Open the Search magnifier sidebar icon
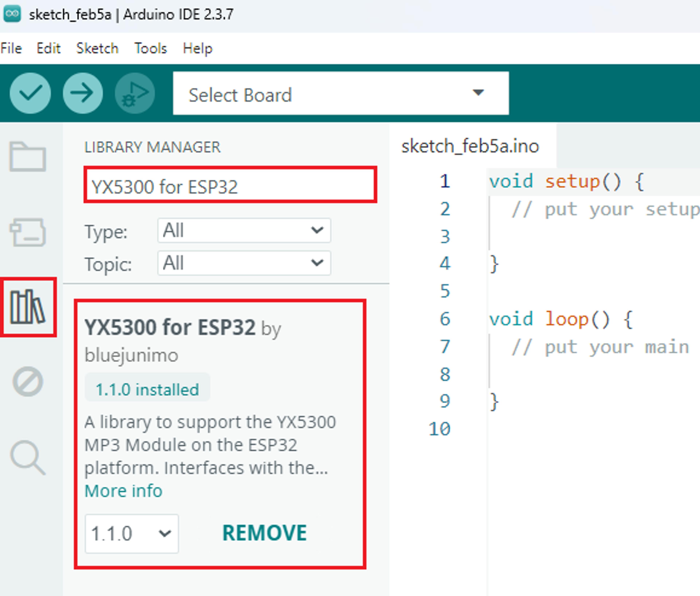The height and width of the screenshot is (596, 700). (28, 458)
